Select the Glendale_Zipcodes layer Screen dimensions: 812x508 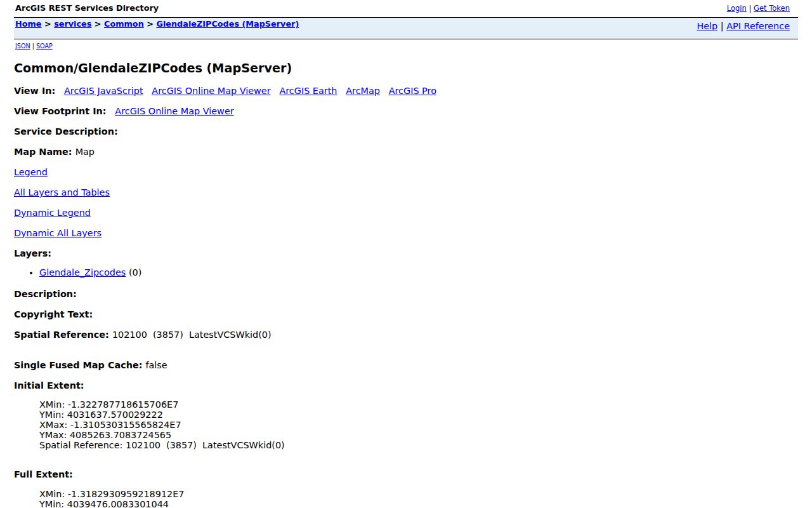[x=82, y=272]
